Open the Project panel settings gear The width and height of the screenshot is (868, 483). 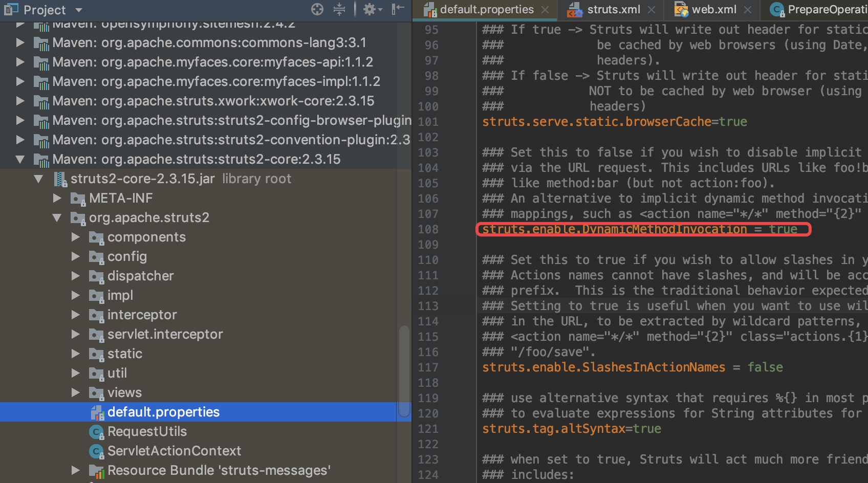pyautogui.click(x=373, y=9)
